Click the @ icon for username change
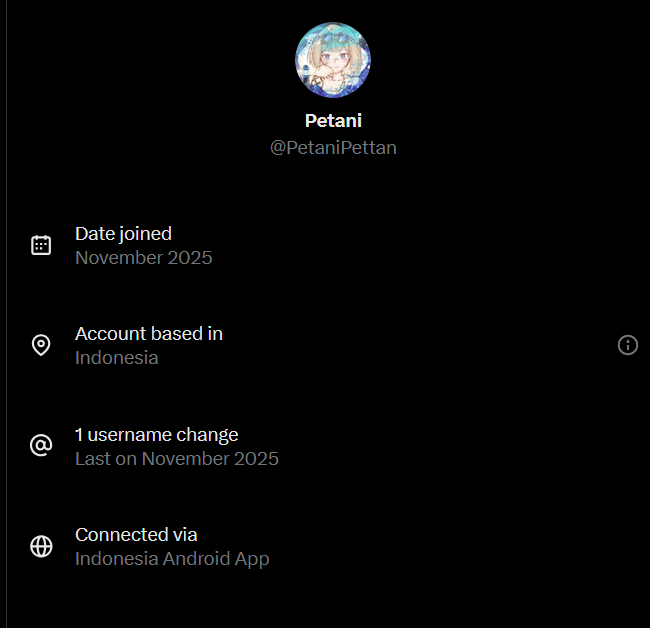 [x=41, y=446]
